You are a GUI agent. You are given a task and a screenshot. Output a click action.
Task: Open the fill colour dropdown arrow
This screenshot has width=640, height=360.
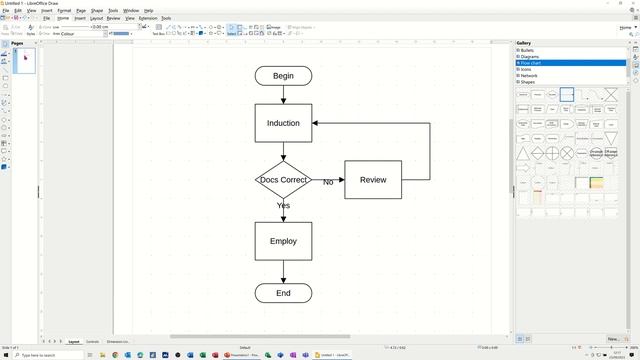pos(131,33)
